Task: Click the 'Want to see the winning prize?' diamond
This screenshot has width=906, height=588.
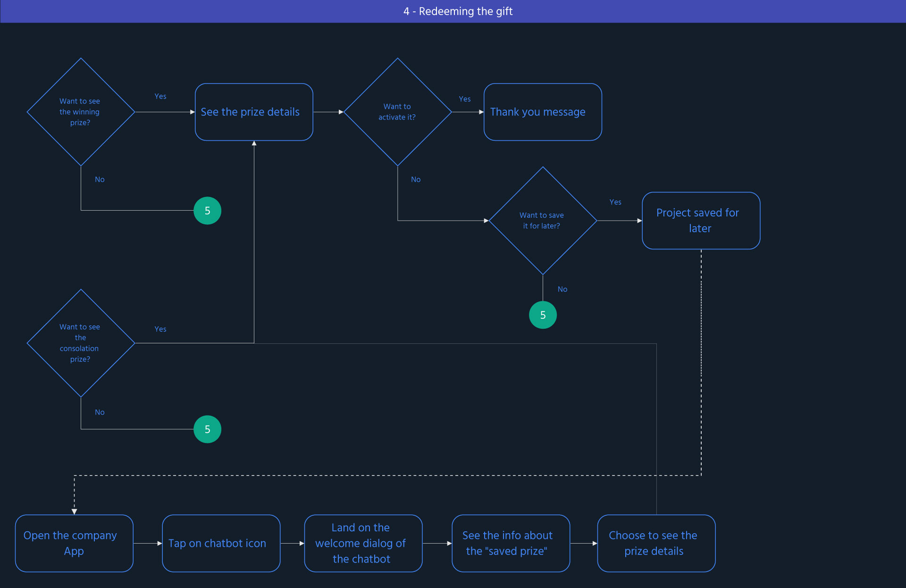Action: [x=81, y=112]
